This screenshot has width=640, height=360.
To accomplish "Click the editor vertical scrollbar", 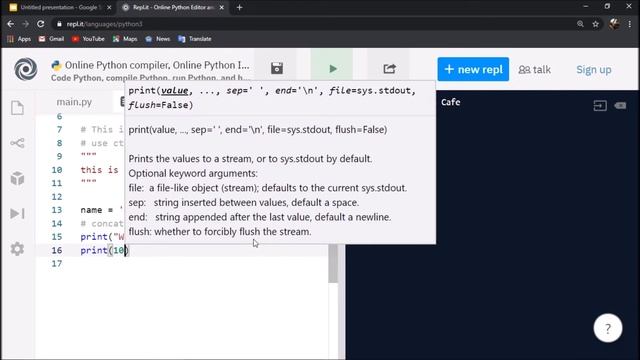I will (x=333, y=264).
